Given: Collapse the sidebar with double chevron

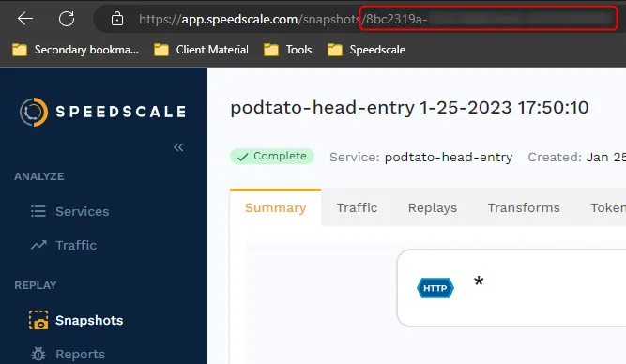Looking at the screenshot, I should coord(178,147).
